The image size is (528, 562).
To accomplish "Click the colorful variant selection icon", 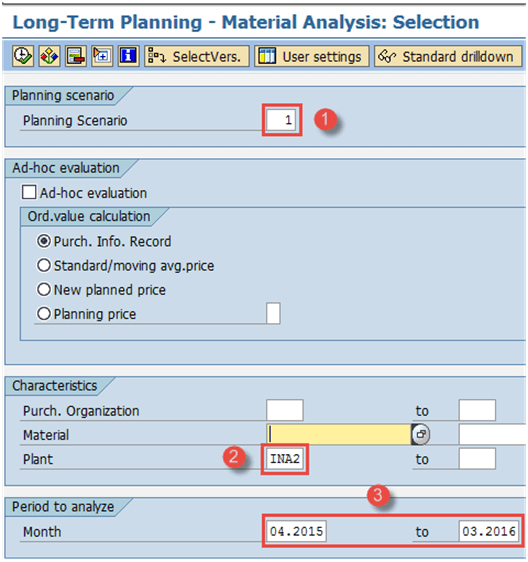I will coord(49,56).
